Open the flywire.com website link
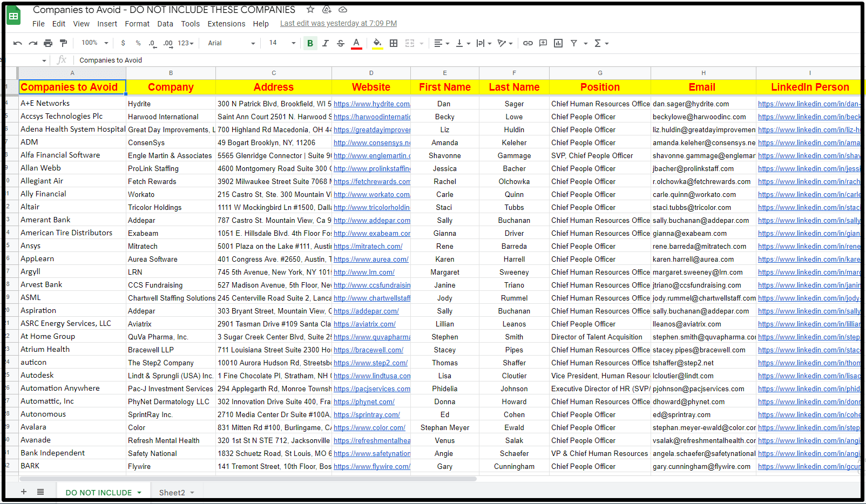This screenshot has width=866, height=504. coord(371,466)
